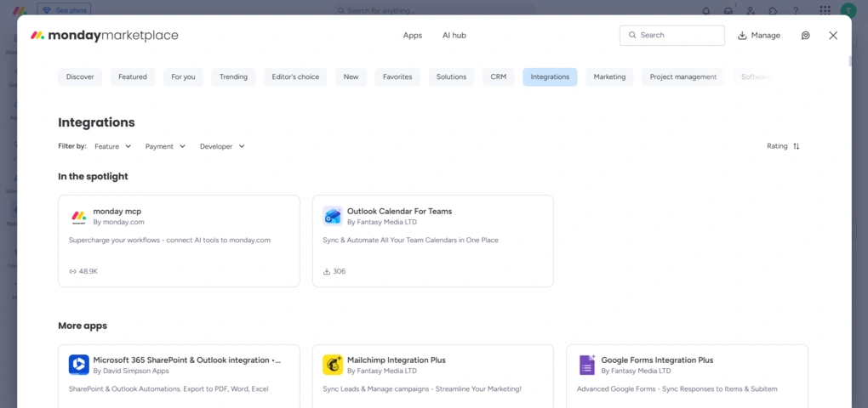Click 'Sync & Automate All Your Team Calendars' text
The height and width of the screenshot is (408, 868).
pyautogui.click(x=411, y=241)
